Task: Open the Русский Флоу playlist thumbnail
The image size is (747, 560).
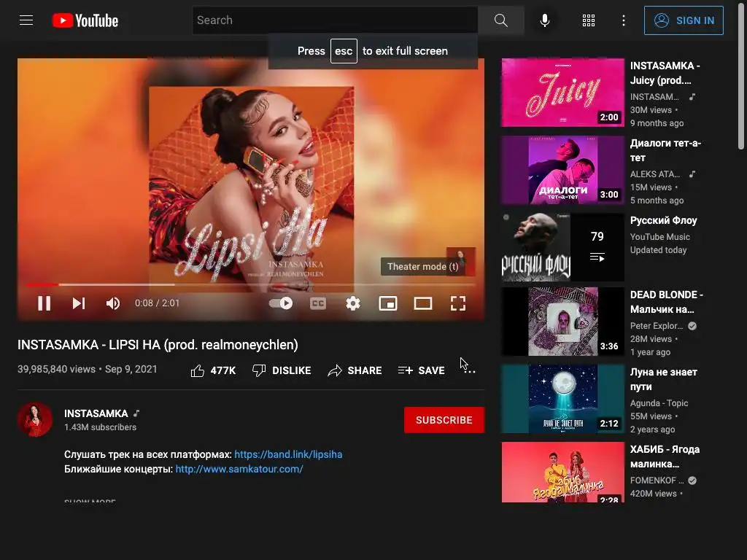Action: (x=562, y=247)
